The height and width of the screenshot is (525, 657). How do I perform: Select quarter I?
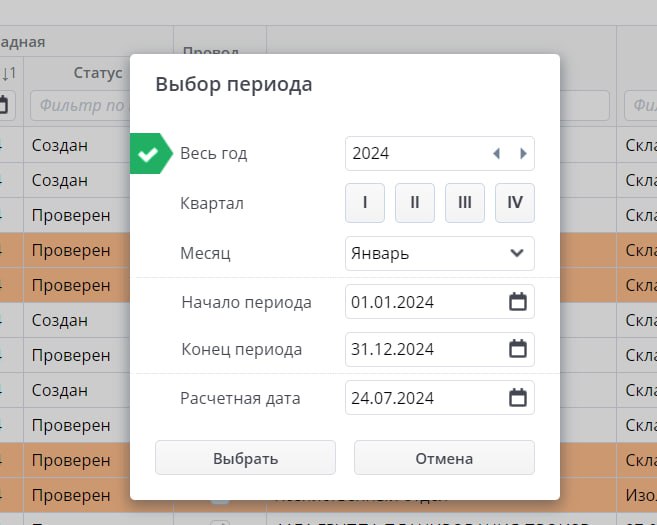coord(365,203)
